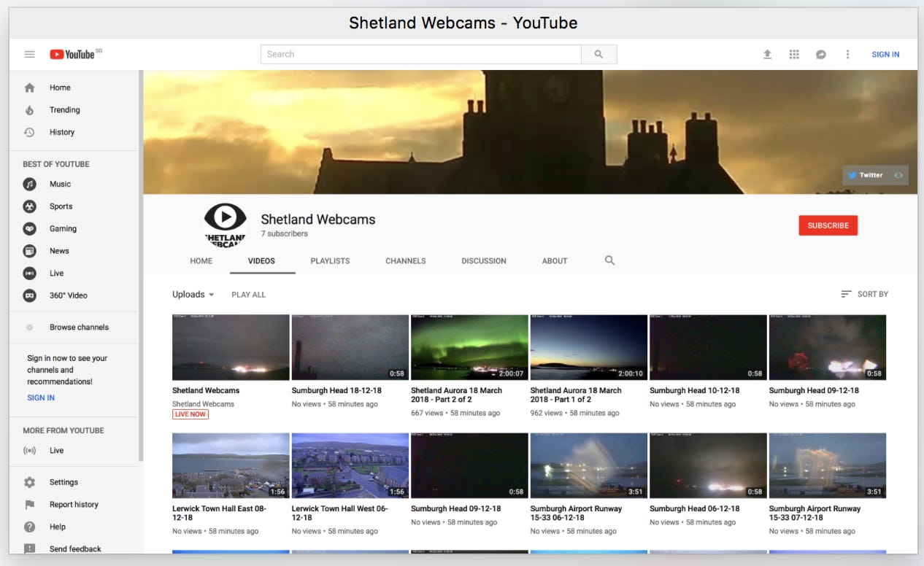Open the Discussion tab
924x566 pixels.
484,261
